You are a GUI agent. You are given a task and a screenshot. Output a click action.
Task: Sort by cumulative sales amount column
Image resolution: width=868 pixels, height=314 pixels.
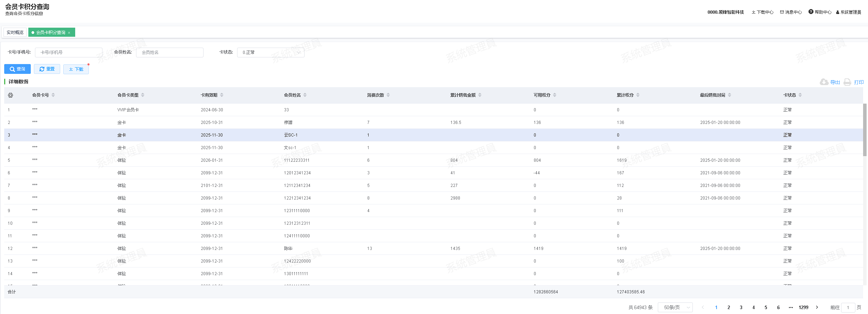point(480,95)
